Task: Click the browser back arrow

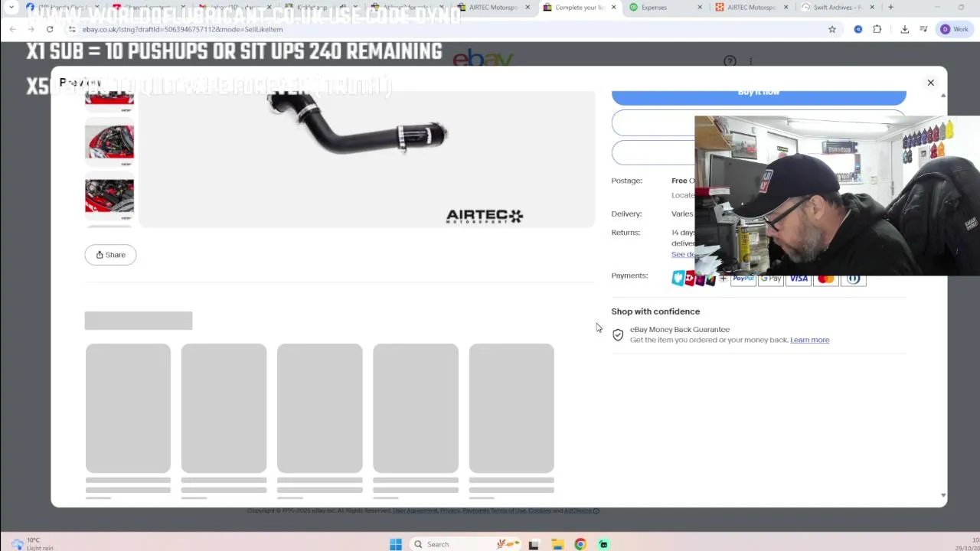Action: (x=12, y=29)
